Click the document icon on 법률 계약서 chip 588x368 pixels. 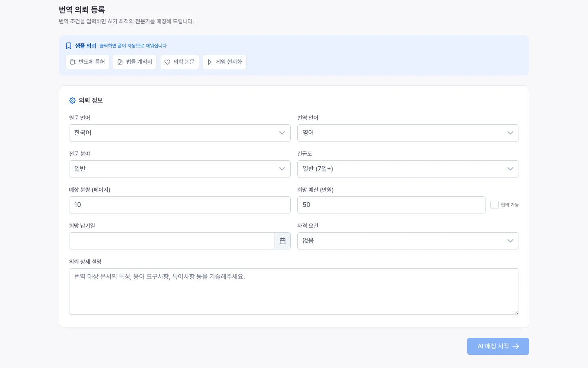tap(120, 62)
